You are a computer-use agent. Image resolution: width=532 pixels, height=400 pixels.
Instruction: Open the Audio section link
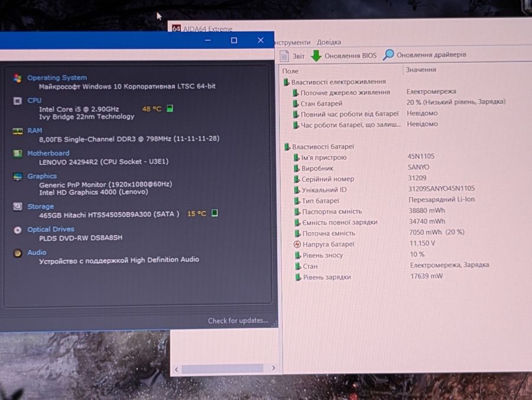click(37, 252)
